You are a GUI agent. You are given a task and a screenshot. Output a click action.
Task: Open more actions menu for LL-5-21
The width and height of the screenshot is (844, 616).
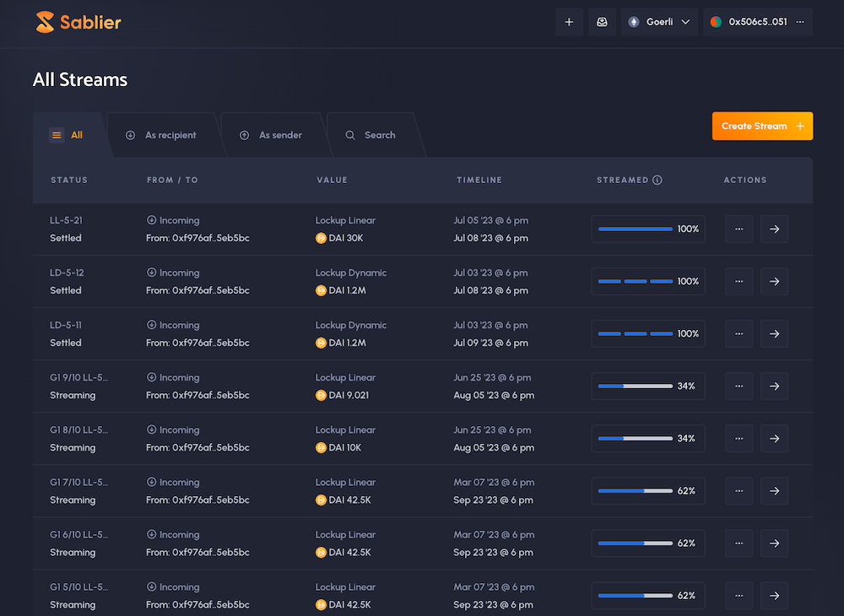click(738, 230)
